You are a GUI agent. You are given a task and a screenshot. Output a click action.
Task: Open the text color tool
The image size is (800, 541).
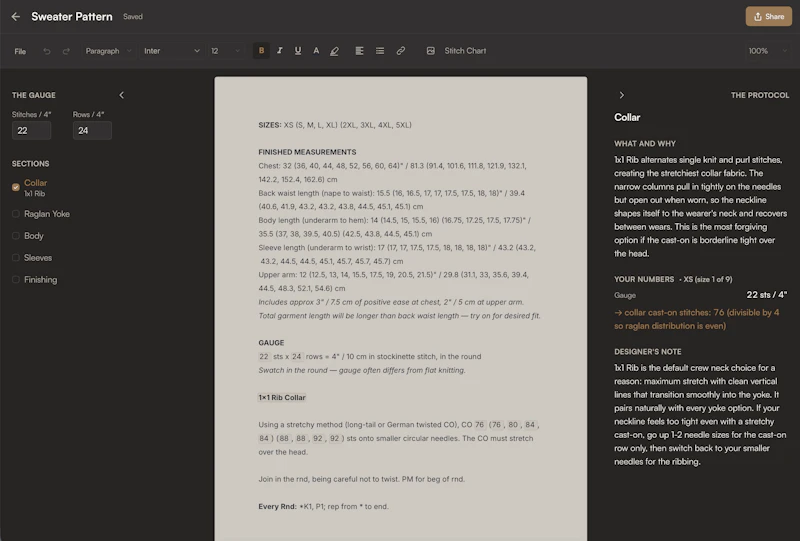pyautogui.click(x=316, y=51)
